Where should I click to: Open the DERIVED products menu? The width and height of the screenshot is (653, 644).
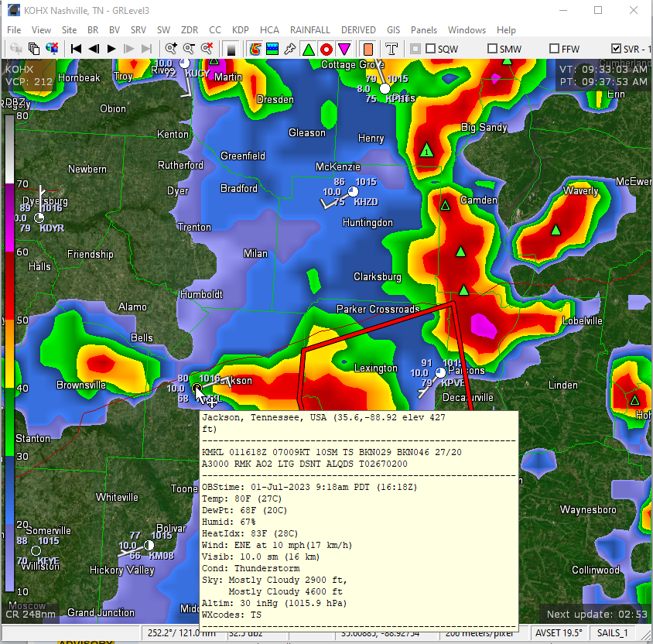pyautogui.click(x=358, y=30)
